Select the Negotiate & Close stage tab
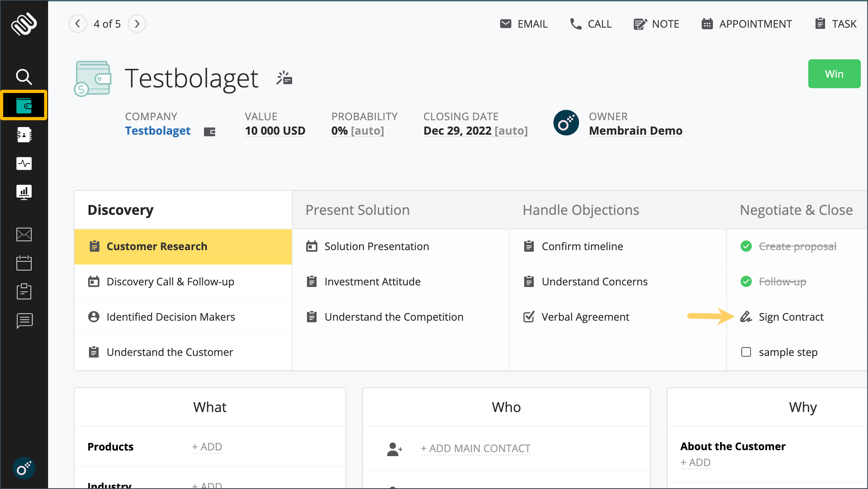The image size is (868, 489). click(796, 210)
